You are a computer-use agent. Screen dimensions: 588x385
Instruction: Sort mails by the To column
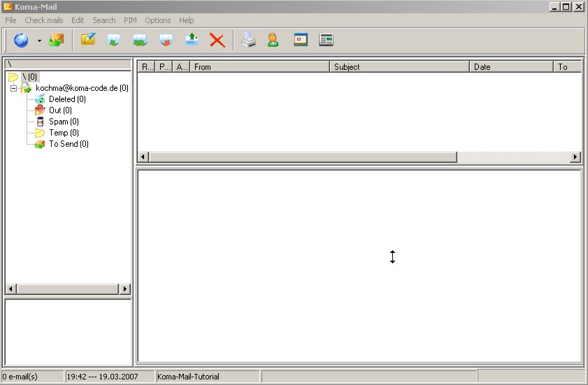point(568,66)
